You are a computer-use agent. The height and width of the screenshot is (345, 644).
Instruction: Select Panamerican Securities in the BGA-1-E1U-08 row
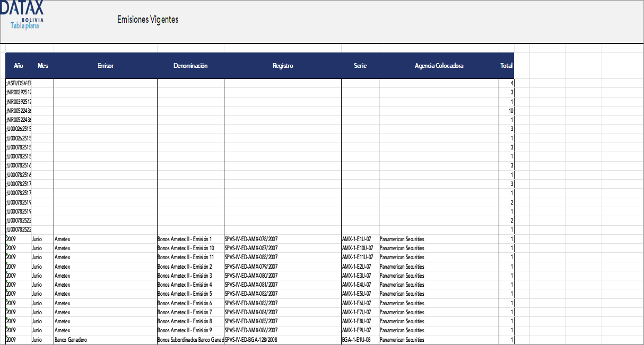coord(439,340)
